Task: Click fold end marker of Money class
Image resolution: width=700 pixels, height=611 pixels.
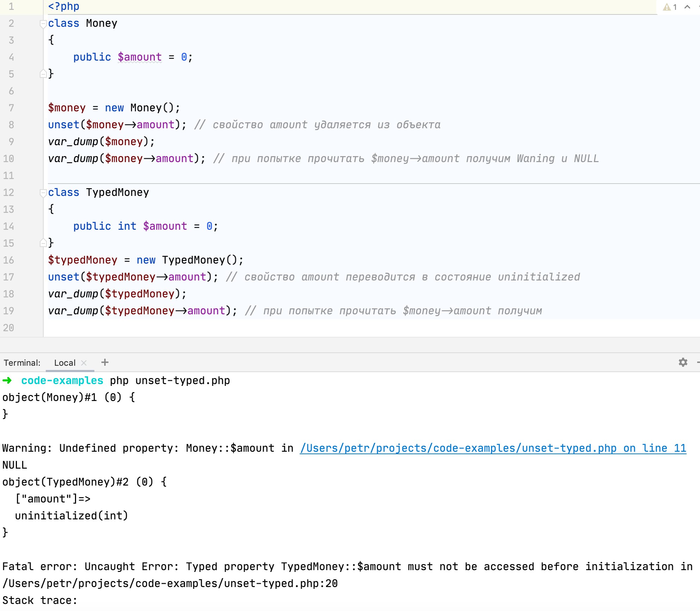Action: [43, 74]
